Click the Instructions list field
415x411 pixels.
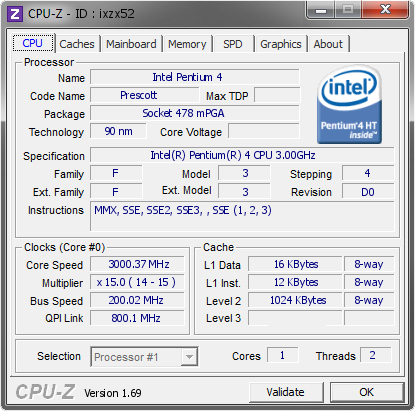(x=242, y=216)
